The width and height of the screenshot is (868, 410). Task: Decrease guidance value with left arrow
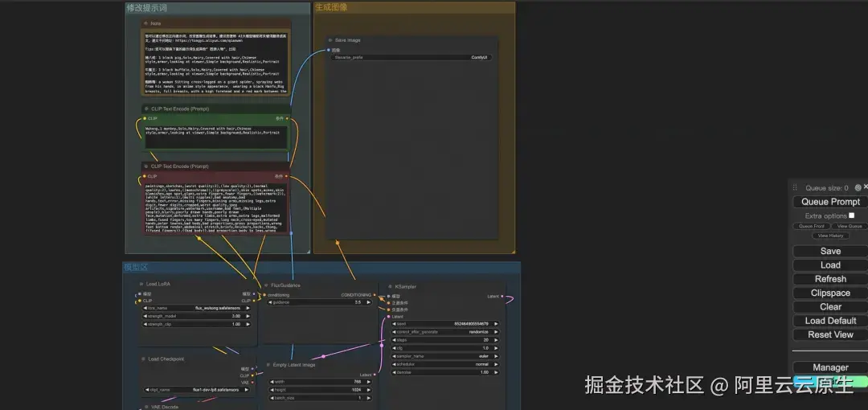point(270,302)
